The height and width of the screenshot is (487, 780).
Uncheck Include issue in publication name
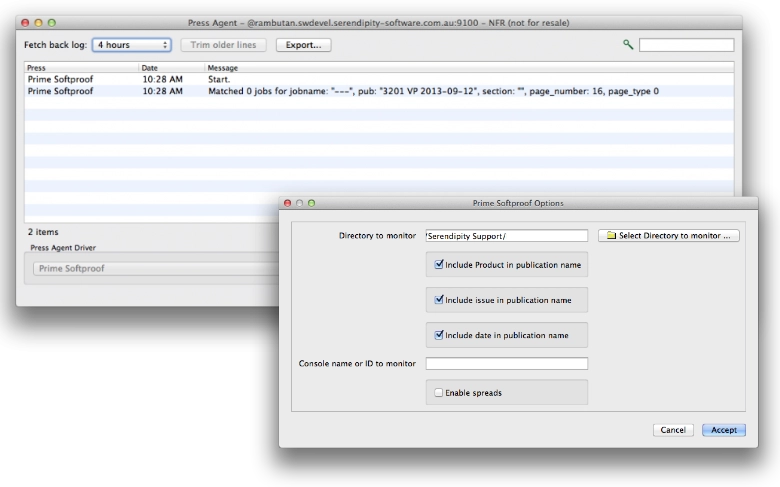tap(440, 299)
